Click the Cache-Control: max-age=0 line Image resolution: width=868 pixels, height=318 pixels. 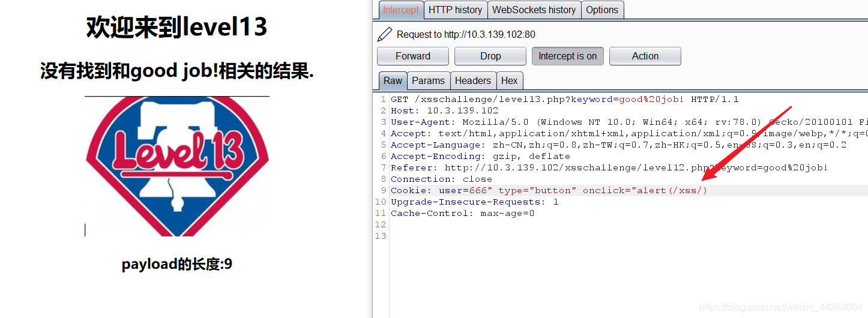point(462,213)
